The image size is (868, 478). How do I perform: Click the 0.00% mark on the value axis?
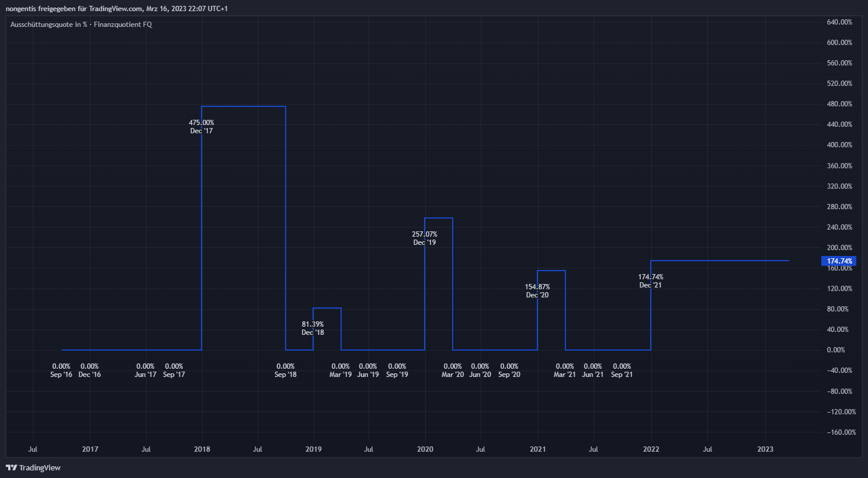coord(836,350)
